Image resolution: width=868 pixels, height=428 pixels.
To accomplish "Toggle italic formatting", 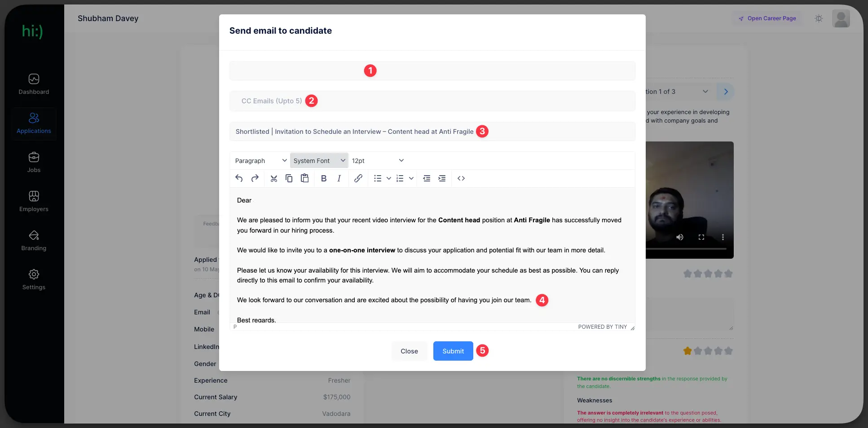I will point(339,178).
